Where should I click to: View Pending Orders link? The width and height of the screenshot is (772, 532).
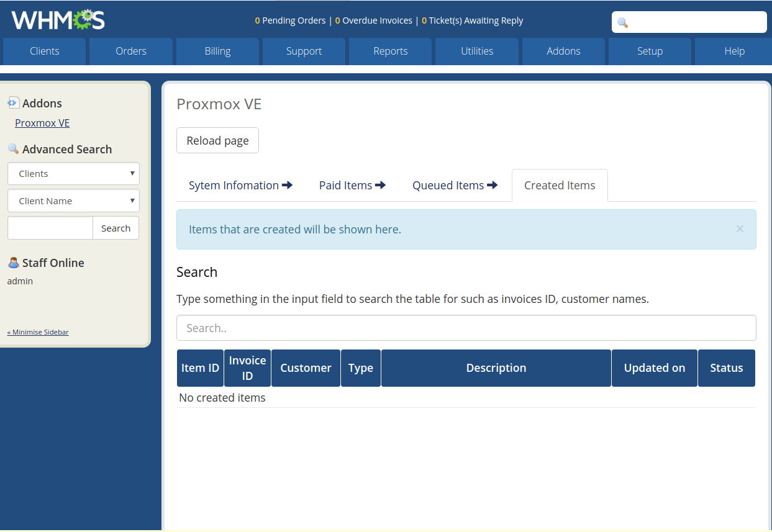tap(290, 20)
